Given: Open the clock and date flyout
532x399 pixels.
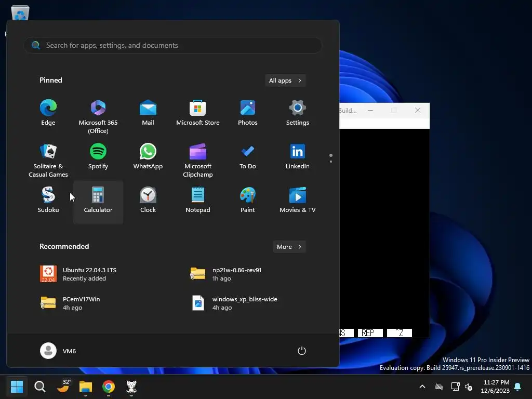Looking at the screenshot, I should point(495,387).
